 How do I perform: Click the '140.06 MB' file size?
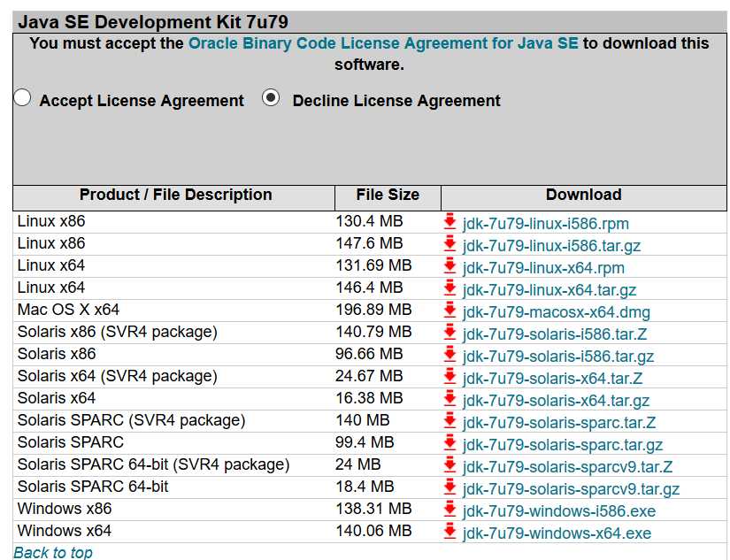pyautogui.click(x=373, y=531)
